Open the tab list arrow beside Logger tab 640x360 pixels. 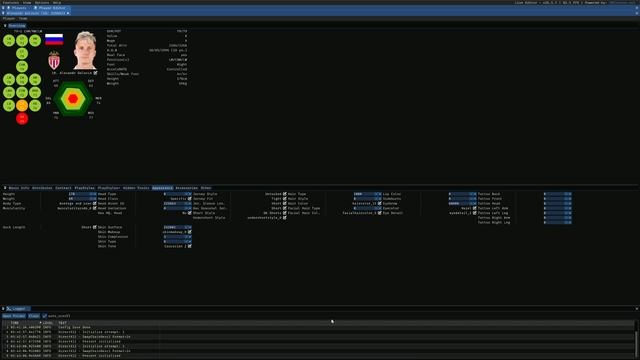point(3,309)
